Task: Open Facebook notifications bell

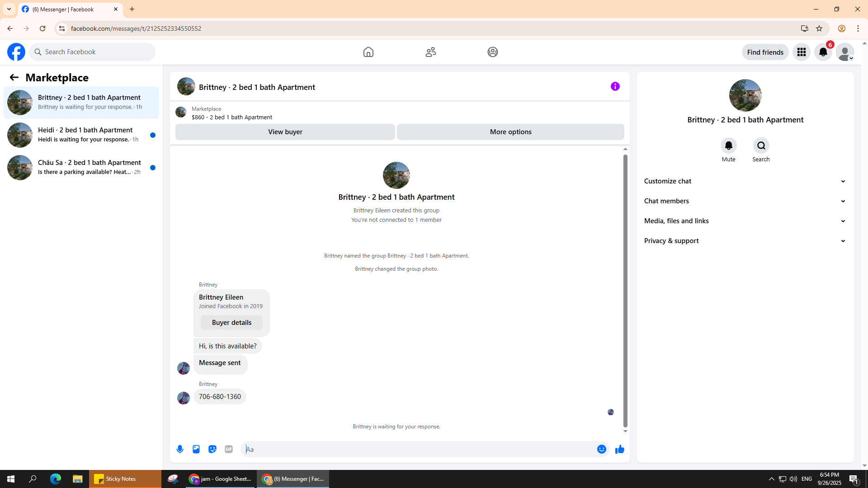Action: click(x=823, y=52)
